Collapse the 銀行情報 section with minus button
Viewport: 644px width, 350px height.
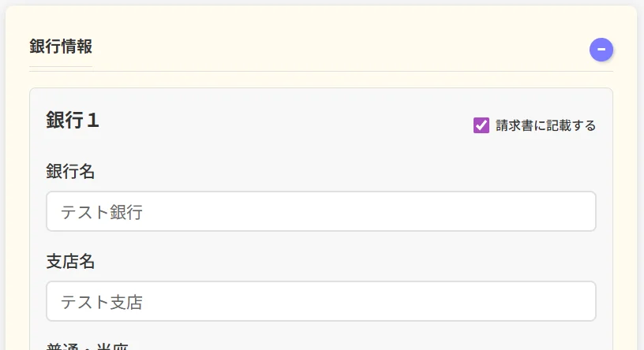601,50
